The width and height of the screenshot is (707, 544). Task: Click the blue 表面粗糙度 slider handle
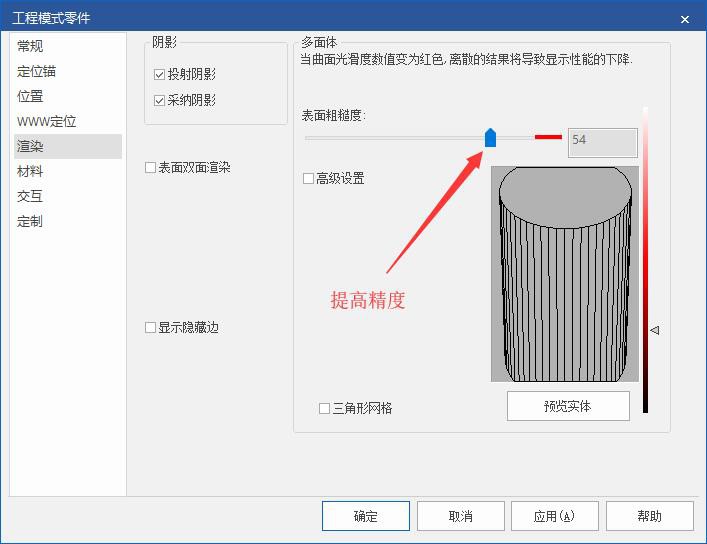pos(490,138)
